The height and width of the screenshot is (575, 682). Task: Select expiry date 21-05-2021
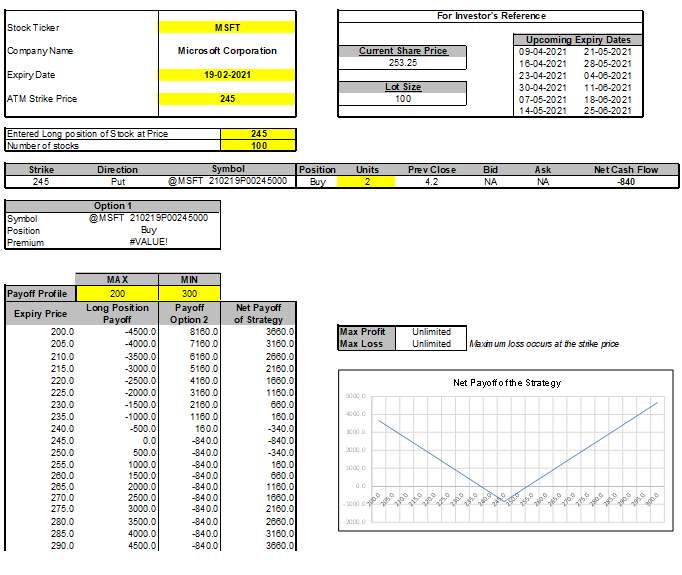pos(607,51)
